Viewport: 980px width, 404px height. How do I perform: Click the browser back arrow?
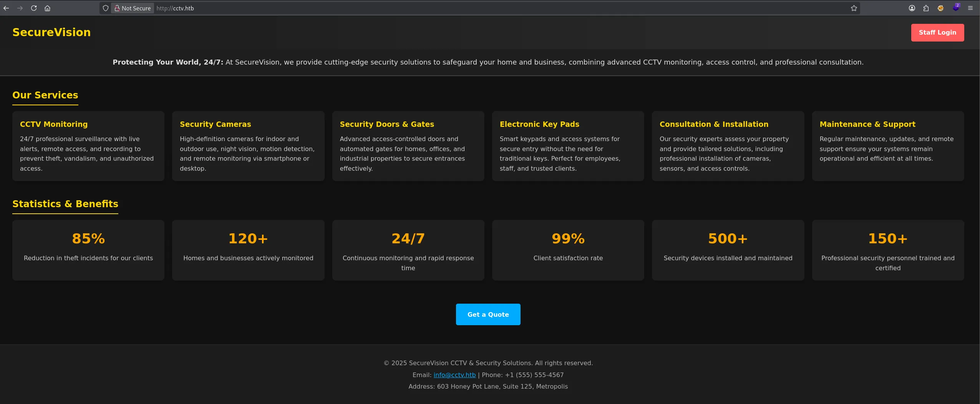pyautogui.click(x=6, y=8)
